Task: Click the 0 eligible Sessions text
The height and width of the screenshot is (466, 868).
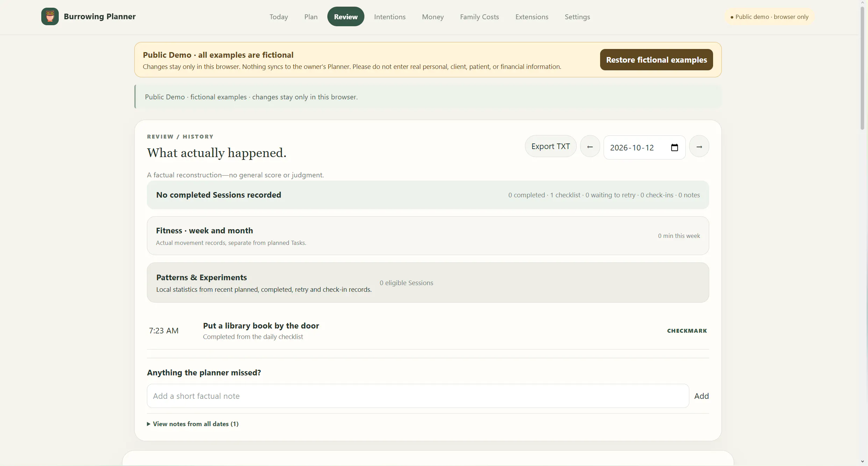Action: point(406,283)
